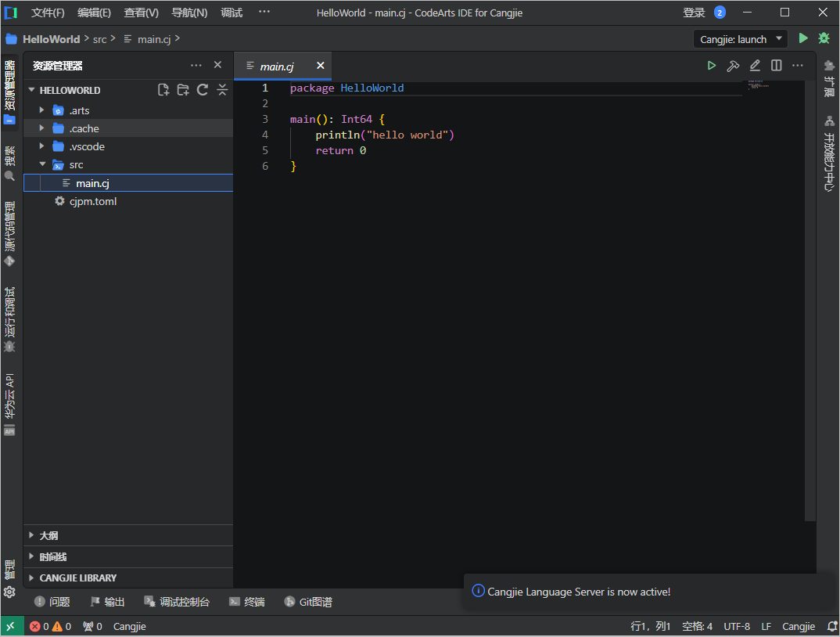Split the editor with the split icon
This screenshot has width=840, height=637.
(x=776, y=66)
